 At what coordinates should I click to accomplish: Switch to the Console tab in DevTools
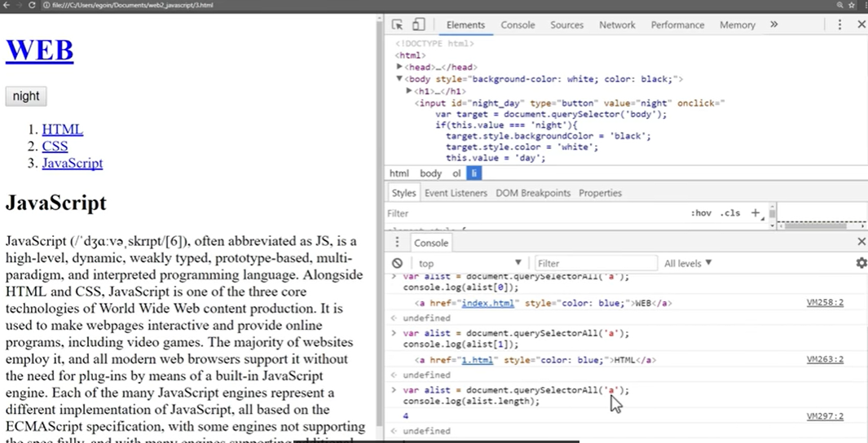[x=518, y=25]
